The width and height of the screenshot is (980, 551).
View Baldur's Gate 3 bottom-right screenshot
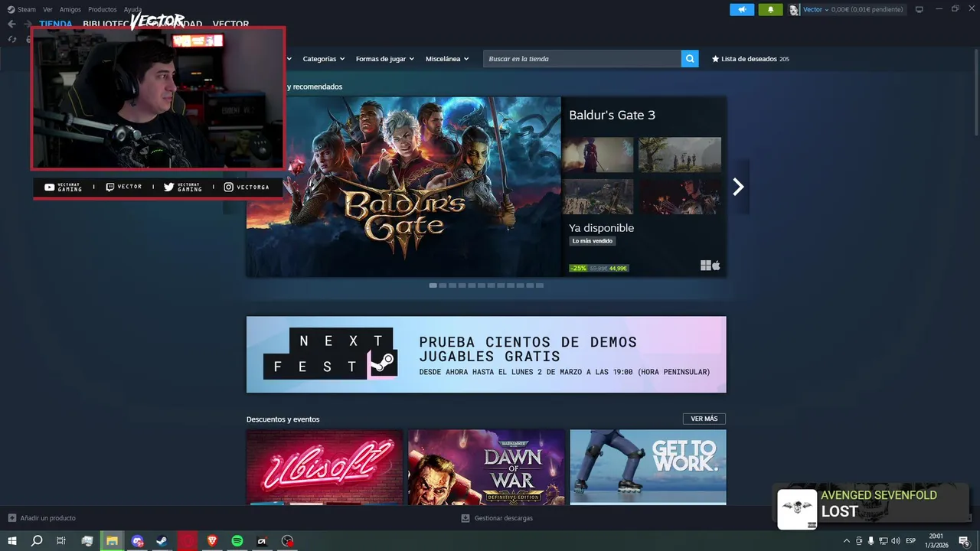(x=680, y=197)
